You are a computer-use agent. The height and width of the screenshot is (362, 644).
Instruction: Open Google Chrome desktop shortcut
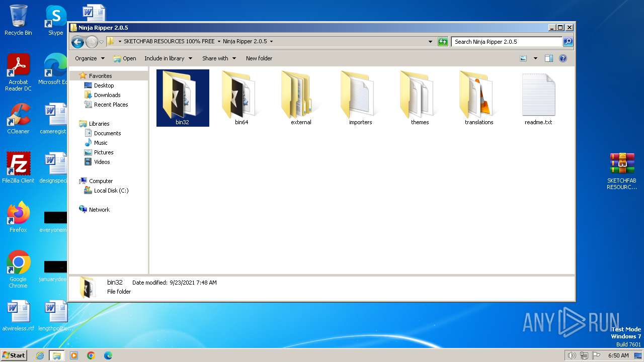[x=18, y=269]
